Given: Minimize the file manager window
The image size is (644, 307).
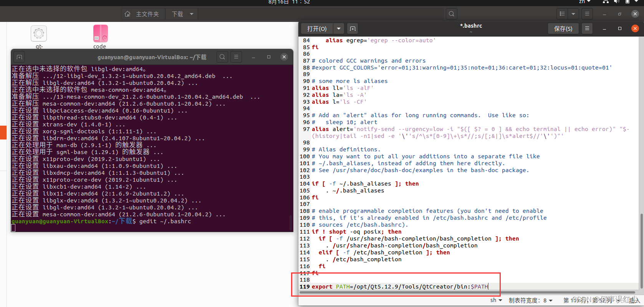Looking at the screenshot, I should pos(604,14).
